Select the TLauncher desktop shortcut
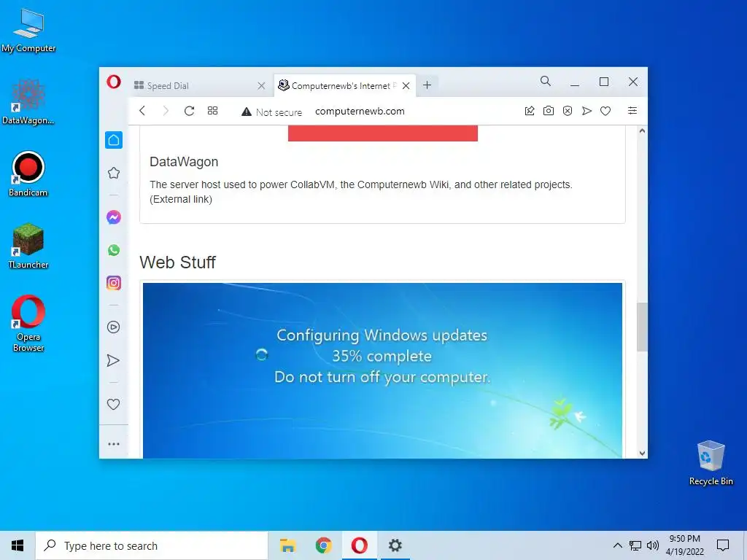The height and width of the screenshot is (560, 747). point(28,246)
